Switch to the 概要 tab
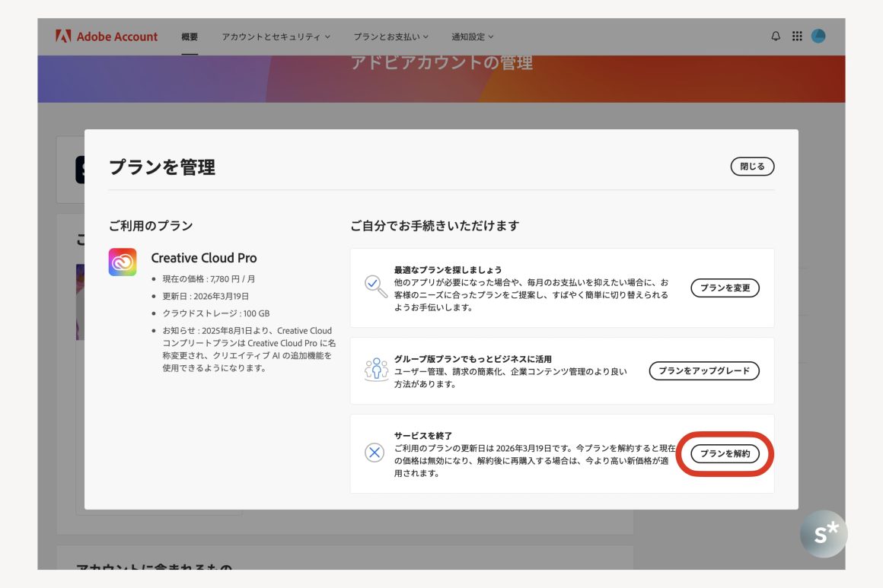This screenshot has height=588, width=883. click(x=190, y=37)
